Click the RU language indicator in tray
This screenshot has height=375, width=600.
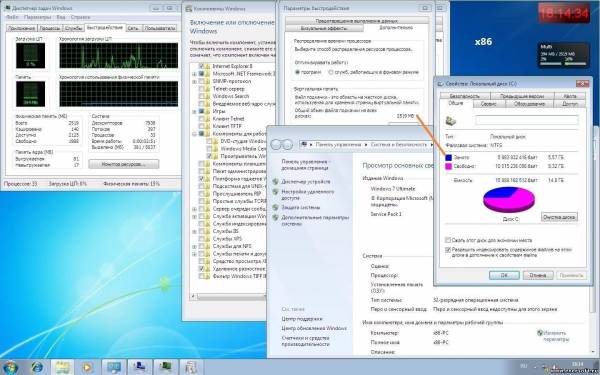point(523,366)
